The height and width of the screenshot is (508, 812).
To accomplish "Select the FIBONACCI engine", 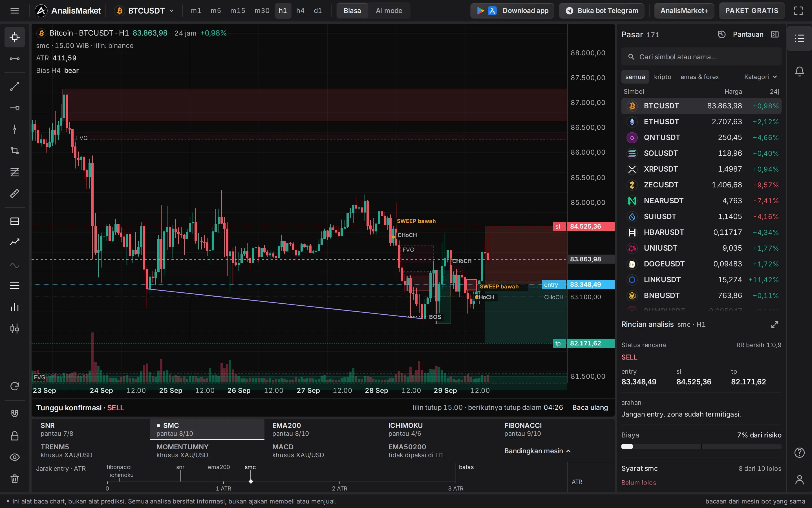I will click(555, 429).
